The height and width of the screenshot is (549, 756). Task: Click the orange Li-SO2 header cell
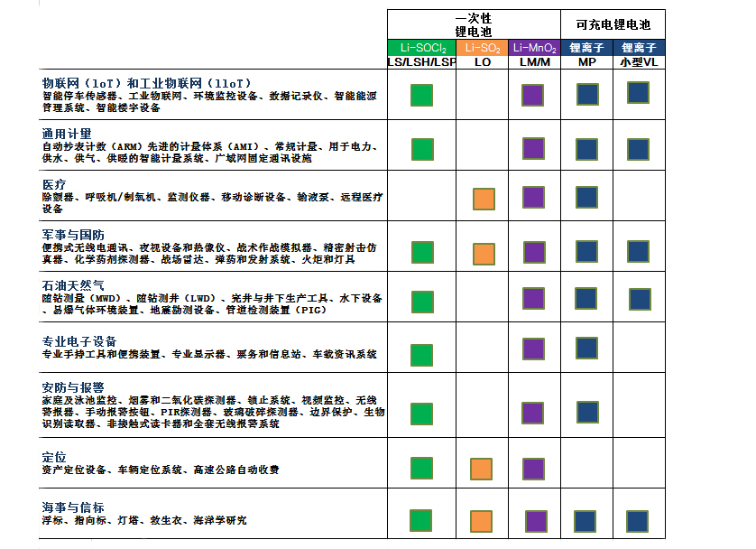click(x=482, y=48)
